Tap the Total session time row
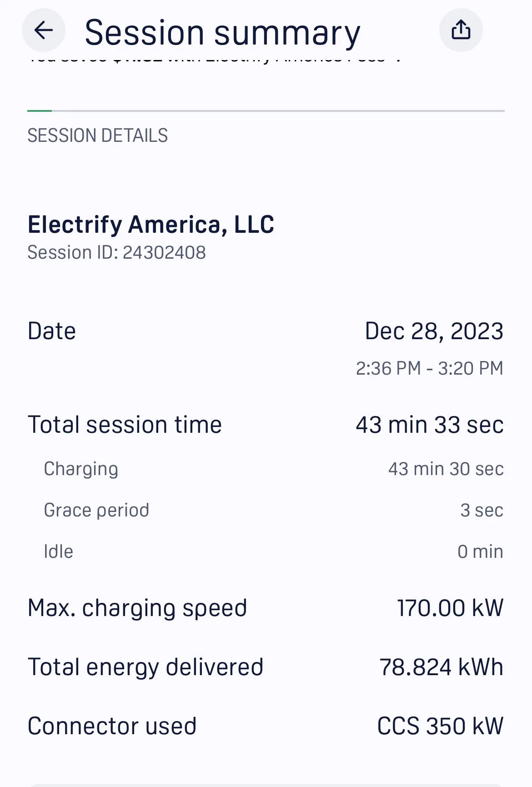The width and height of the screenshot is (532, 787). click(x=266, y=425)
